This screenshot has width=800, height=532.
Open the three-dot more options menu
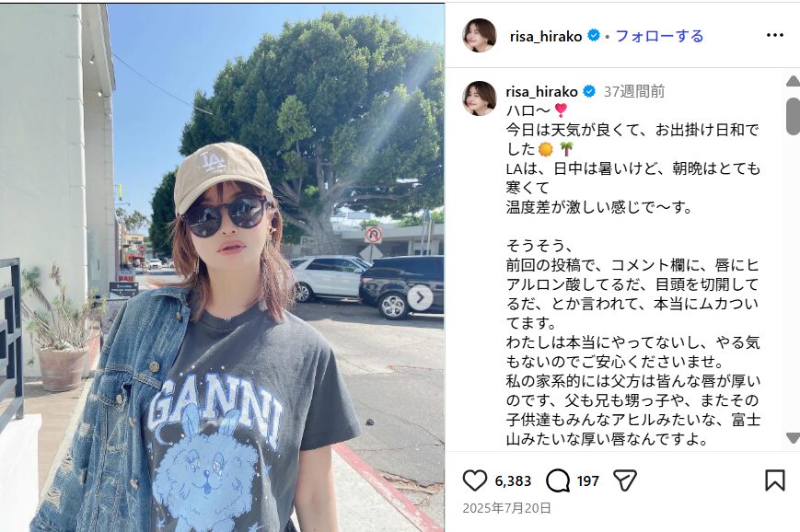tap(774, 35)
